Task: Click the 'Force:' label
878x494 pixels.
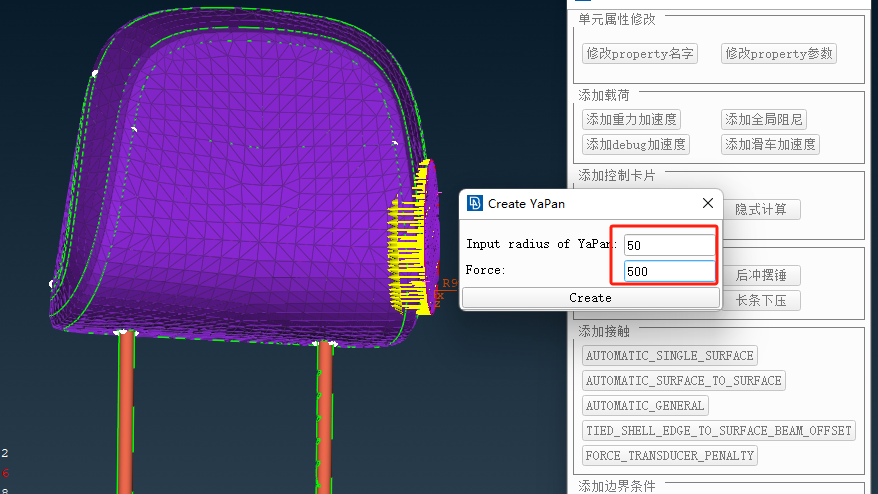Action: [x=485, y=270]
